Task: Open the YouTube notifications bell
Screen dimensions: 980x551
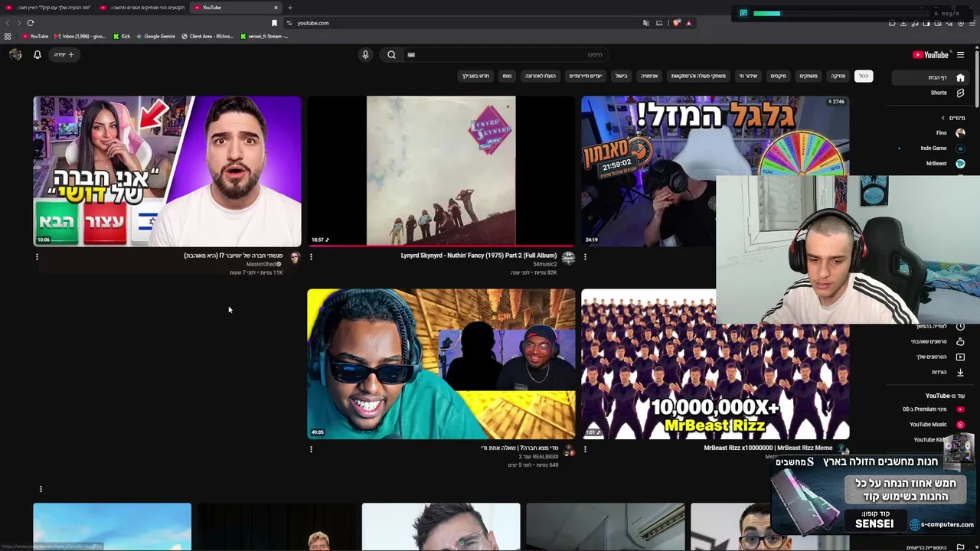Action: pyautogui.click(x=37, y=54)
